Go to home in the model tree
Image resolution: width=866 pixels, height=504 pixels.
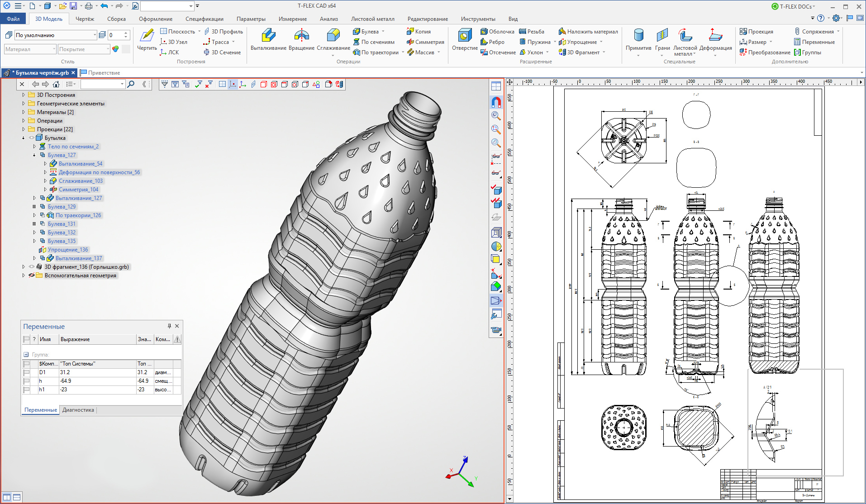coord(56,84)
